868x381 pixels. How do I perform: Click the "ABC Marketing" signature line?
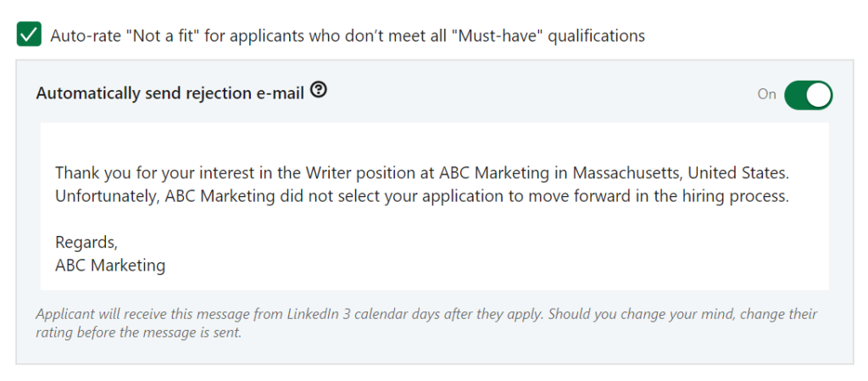[x=110, y=266]
